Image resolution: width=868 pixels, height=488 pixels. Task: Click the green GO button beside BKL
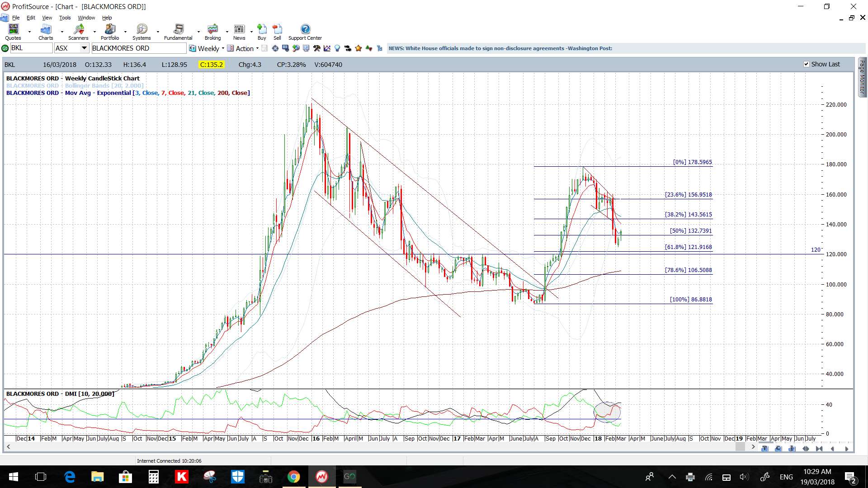pyautogui.click(x=5, y=48)
